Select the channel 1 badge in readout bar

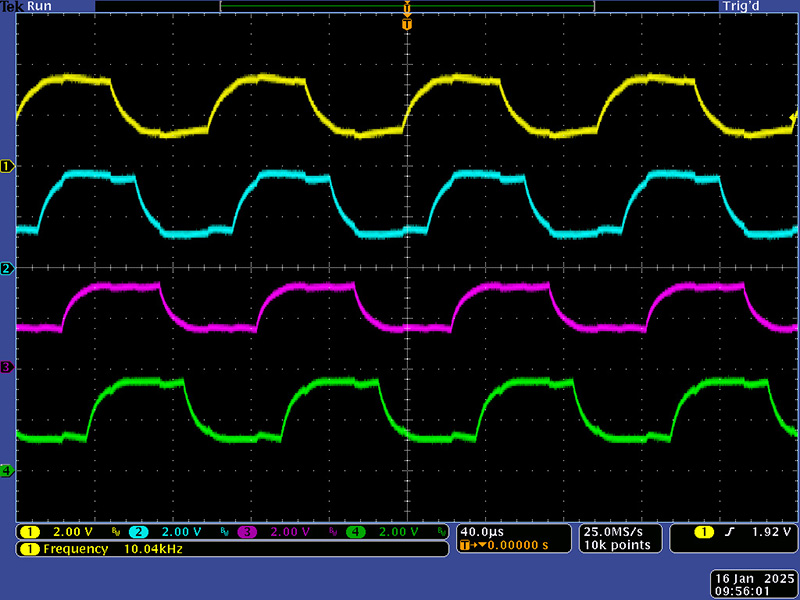click(30, 532)
